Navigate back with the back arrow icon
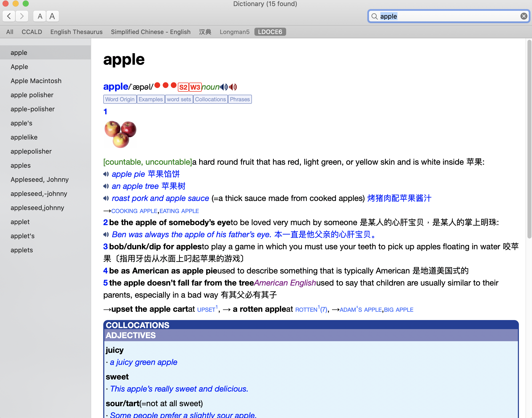This screenshot has height=418, width=532. point(9,16)
